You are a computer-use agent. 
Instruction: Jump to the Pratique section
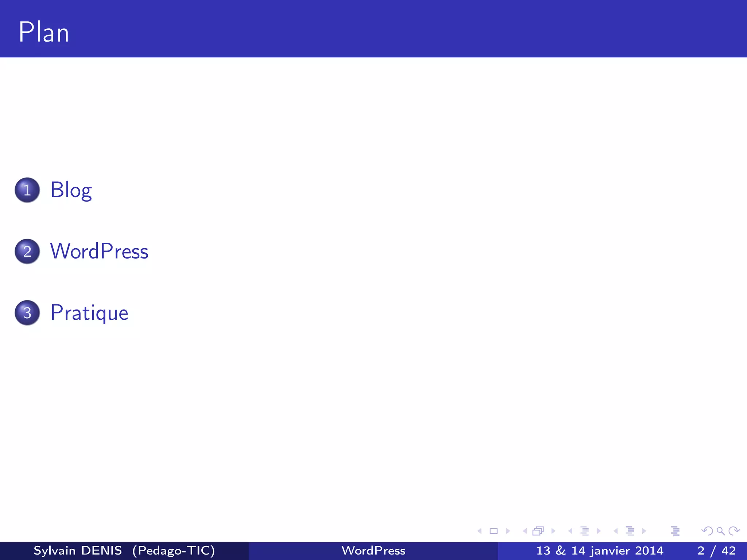(x=89, y=313)
